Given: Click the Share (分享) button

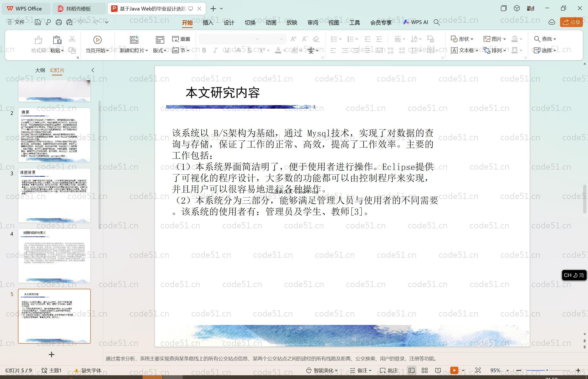Looking at the screenshot, I should point(571,22).
